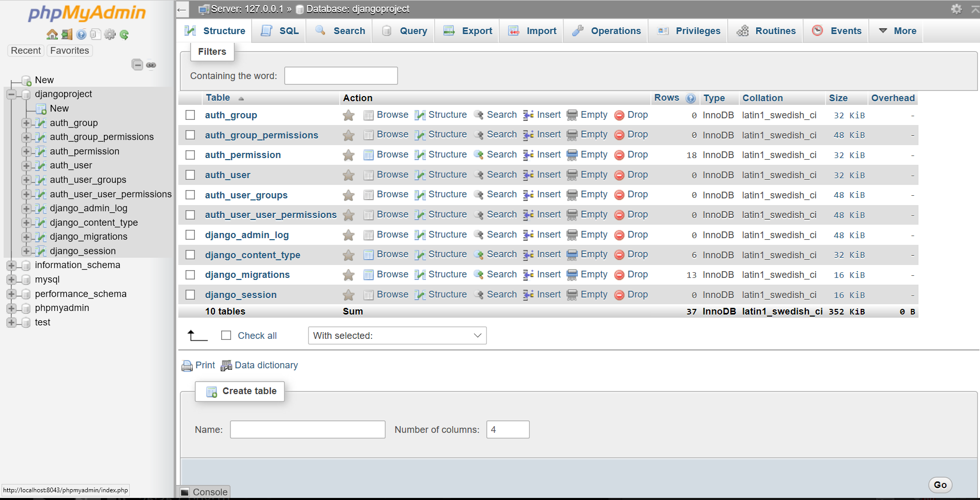
Task: Open the navigation panel settings gear icon
Action: coord(110,35)
